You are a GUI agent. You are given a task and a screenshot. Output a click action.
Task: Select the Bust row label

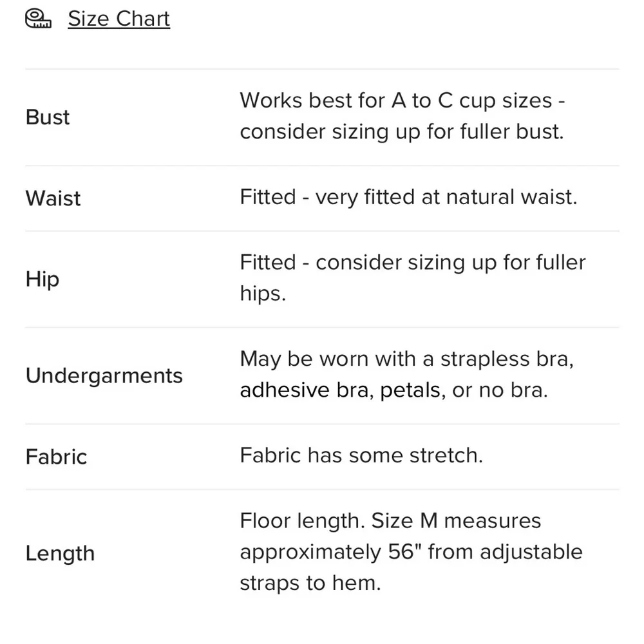pos(48,117)
